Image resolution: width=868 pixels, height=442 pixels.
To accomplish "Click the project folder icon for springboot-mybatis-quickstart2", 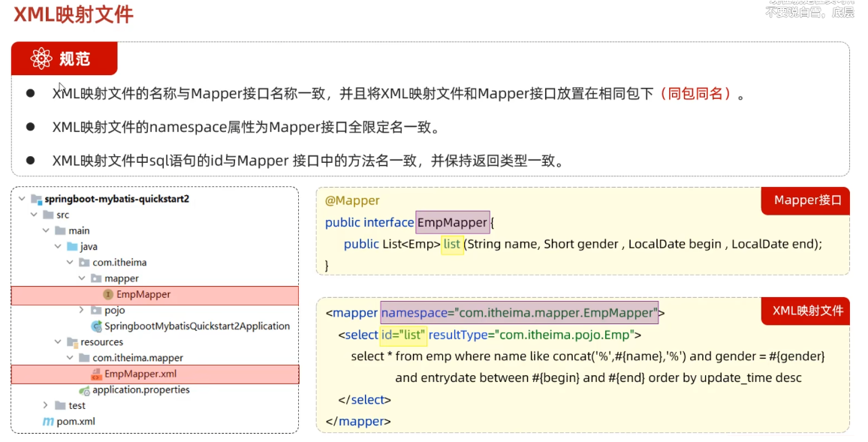I will 37,199.
